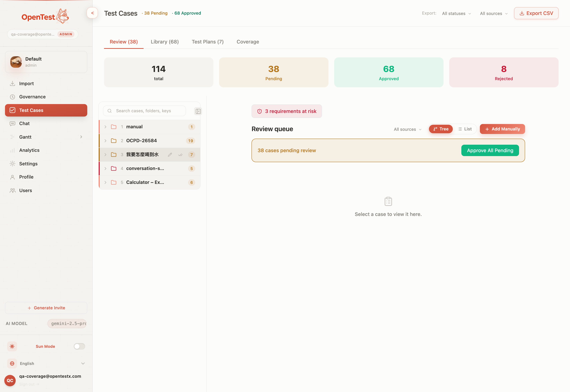This screenshot has width=570, height=392.
Task: Click the Governance clock icon
Action: pos(12,97)
